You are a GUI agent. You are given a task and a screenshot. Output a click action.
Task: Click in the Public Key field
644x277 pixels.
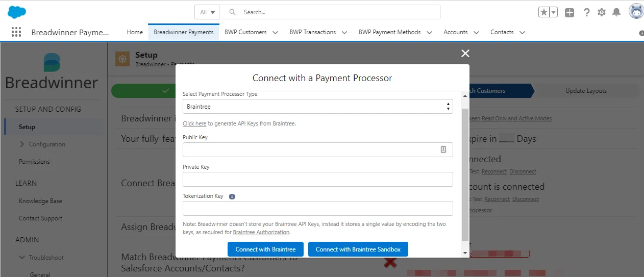pyautogui.click(x=317, y=149)
